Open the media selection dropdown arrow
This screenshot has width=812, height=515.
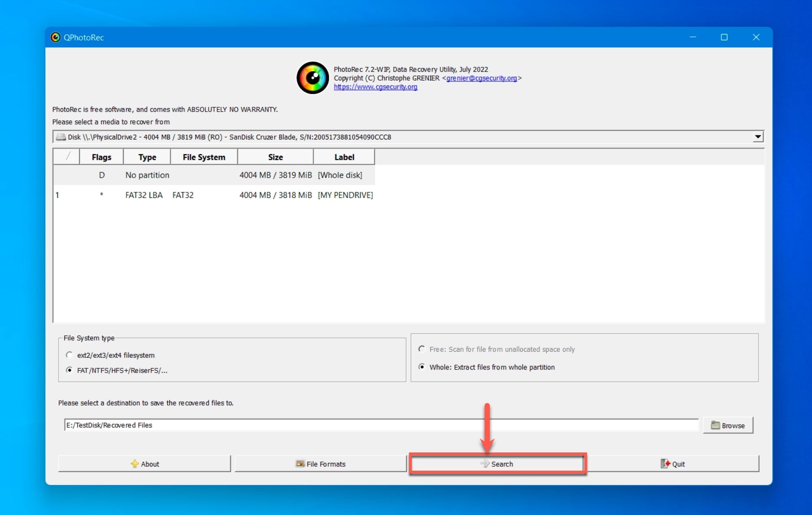click(758, 137)
